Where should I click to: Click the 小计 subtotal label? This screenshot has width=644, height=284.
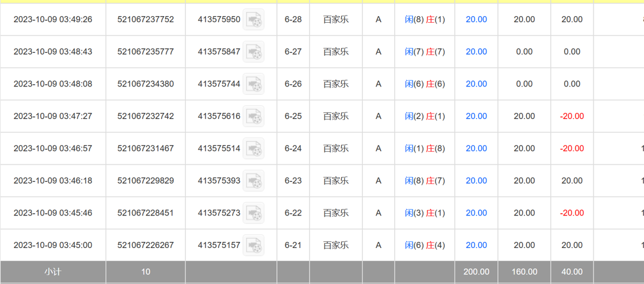(53, 271)
